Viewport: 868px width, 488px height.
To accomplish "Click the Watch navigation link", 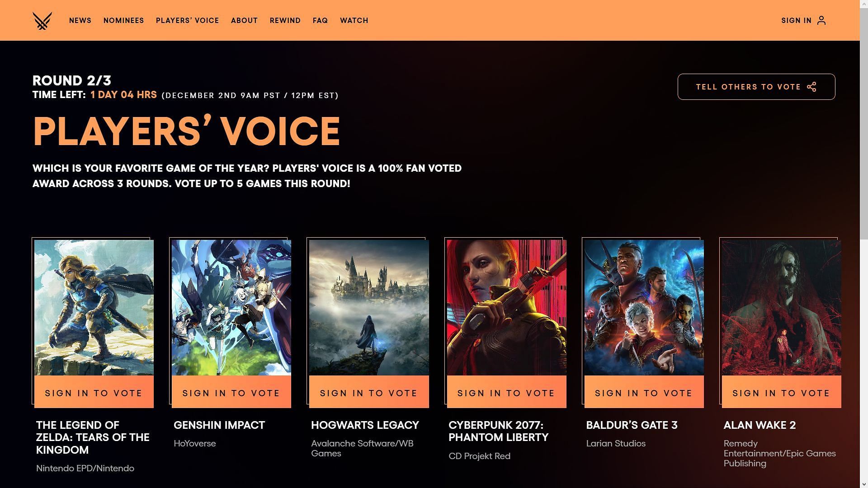I will (354, 20).
